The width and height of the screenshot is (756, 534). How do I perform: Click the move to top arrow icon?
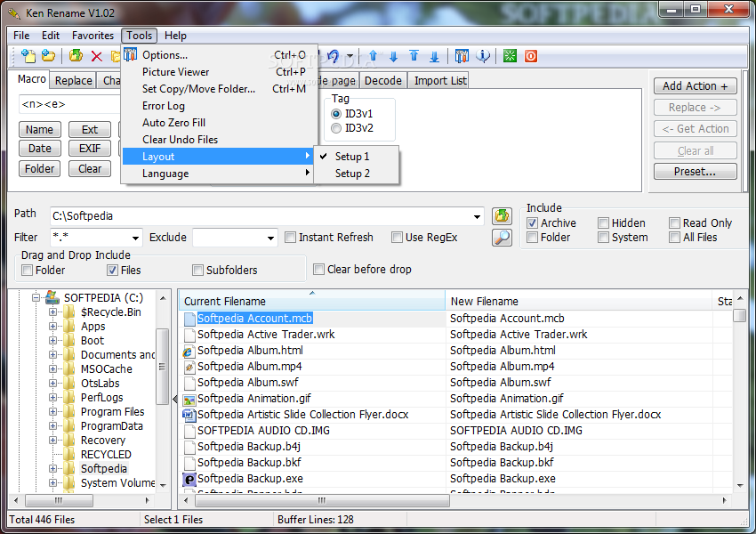[414, 56]
